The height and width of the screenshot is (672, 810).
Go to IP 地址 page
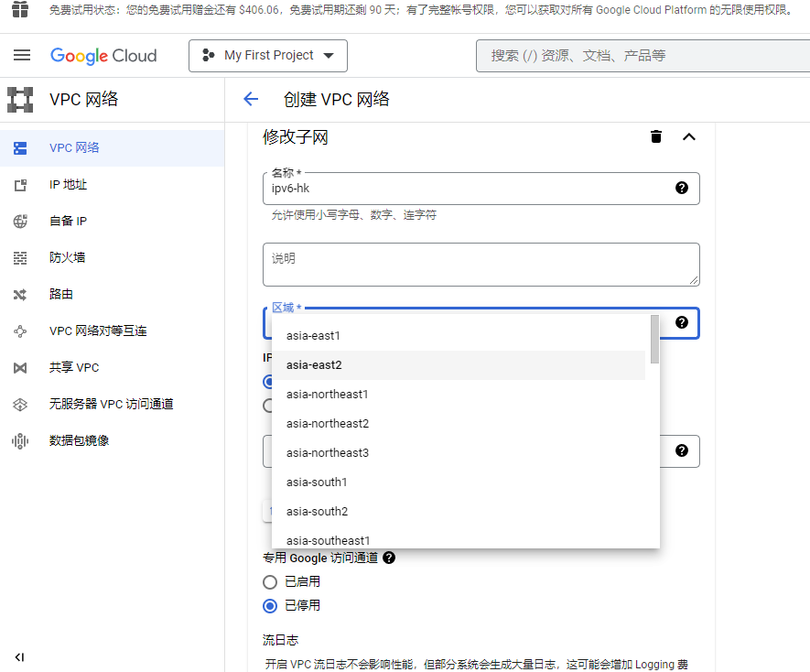tap(68, 185)
